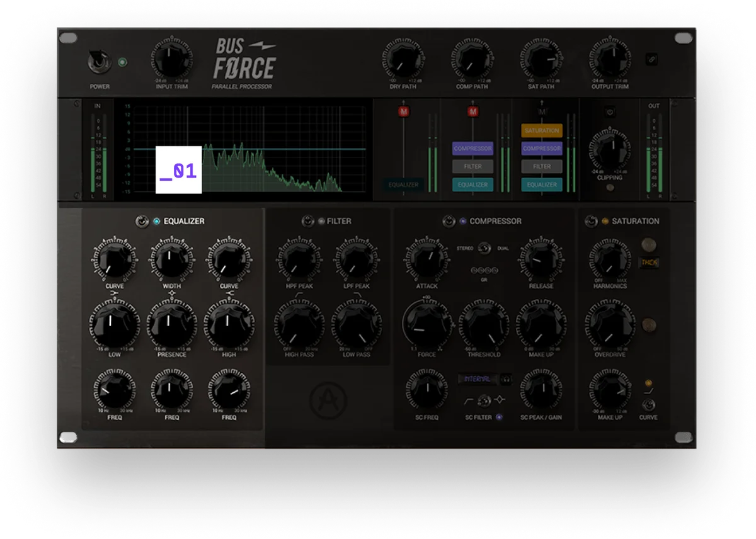Click the link icon beside Output Trim
Viewport: 756px width, 539px height.
click(652, 60)
